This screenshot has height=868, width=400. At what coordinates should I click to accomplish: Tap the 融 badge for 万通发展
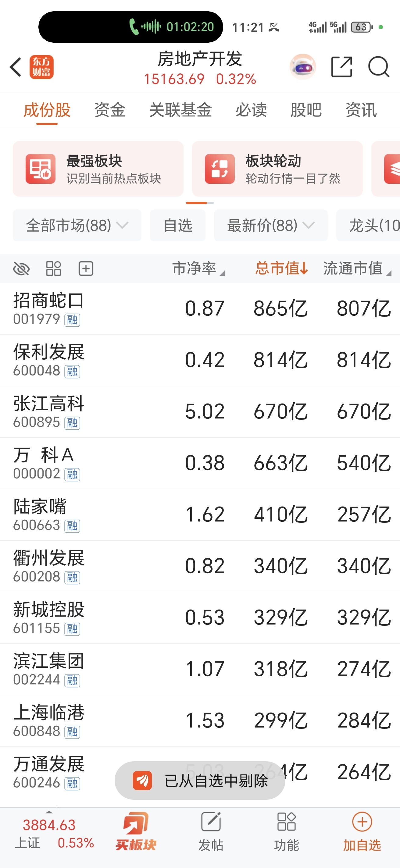pos(72,784)
